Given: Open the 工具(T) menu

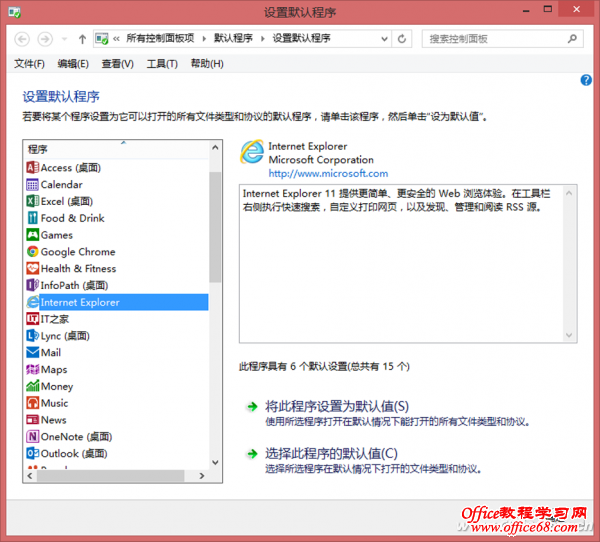Looking at the screenshot, I should 162,64.
